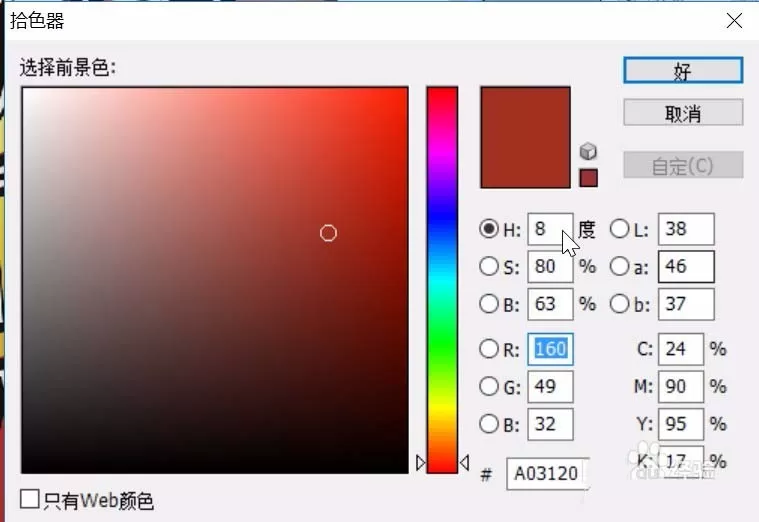Click the C cyan field showing 24

[681, 349]
